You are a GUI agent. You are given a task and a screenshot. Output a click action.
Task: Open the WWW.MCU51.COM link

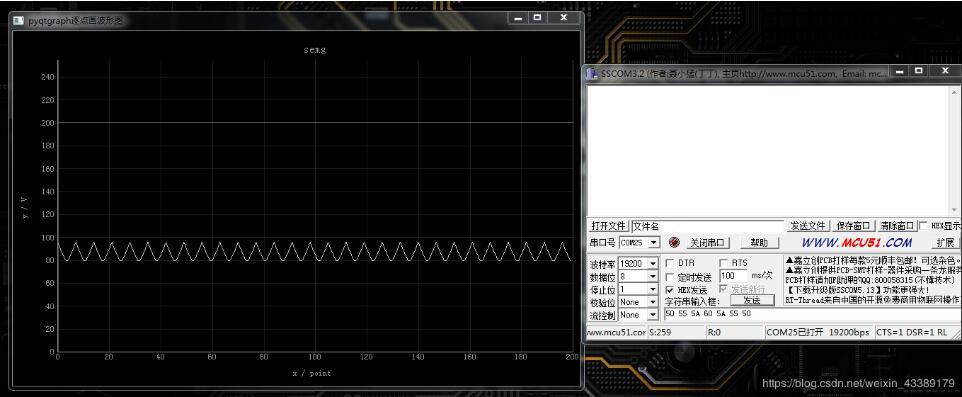click(856, 242)
